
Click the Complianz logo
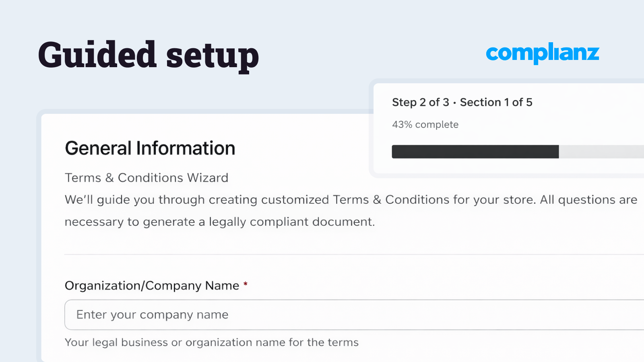coord(542,53)
